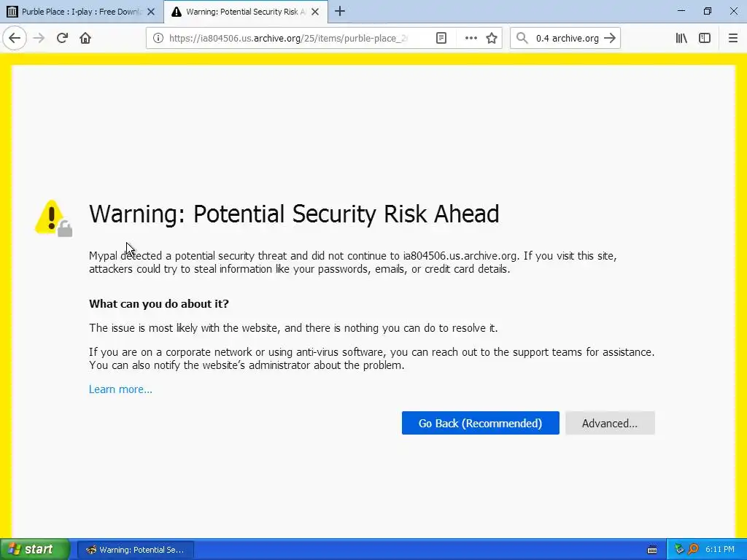Click the yellow warning triangle lock icon

(53, 218)
